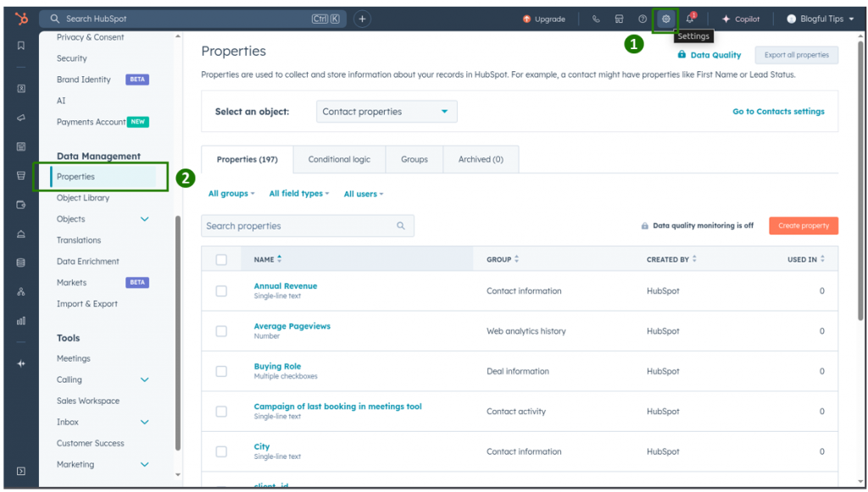The image size is (868, 492).
Task: Click the Breeze sparkle icon in left rail
Action: (21, 364)
